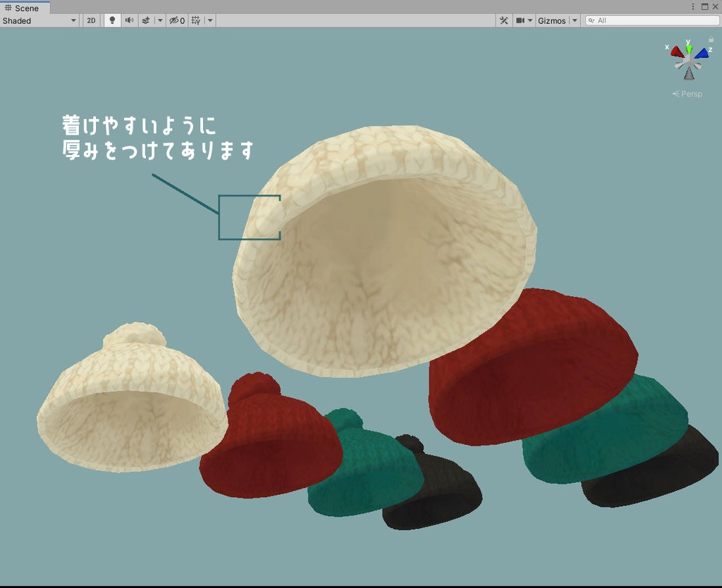The width and height of the screenshot is (722, 588).
Task: Mute scene audio with the speaker icon
Action: [129, 20]
